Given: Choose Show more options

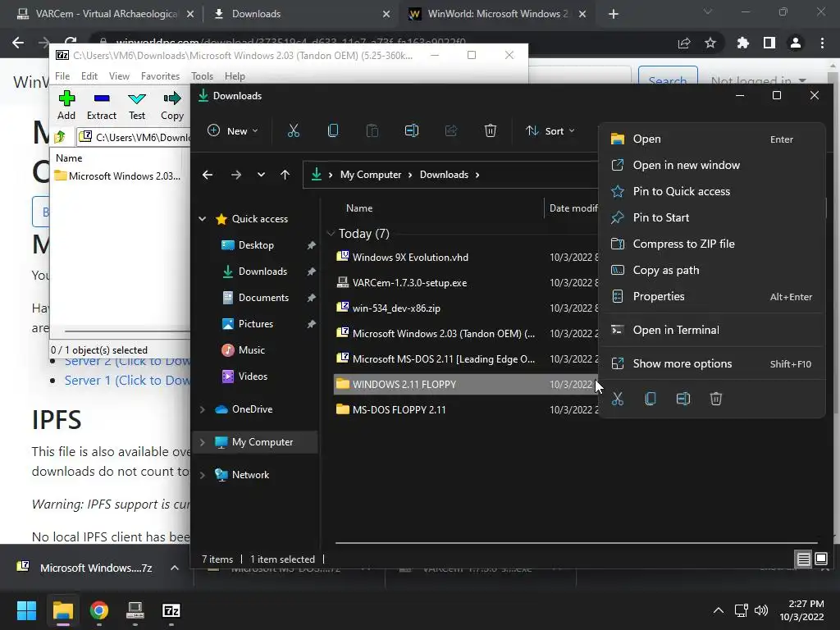Looking at the screenshot, I should [711, 363].
